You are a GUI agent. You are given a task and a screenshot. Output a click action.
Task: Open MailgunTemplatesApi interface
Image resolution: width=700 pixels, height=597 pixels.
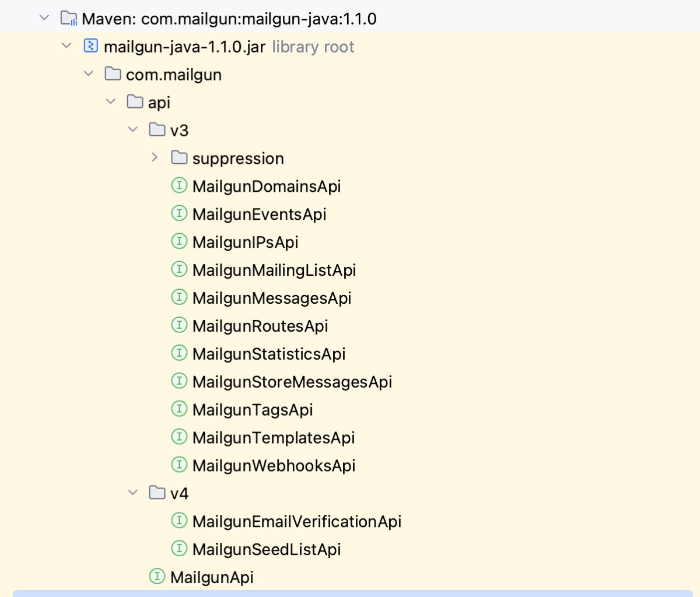click(x=274, y=438)
